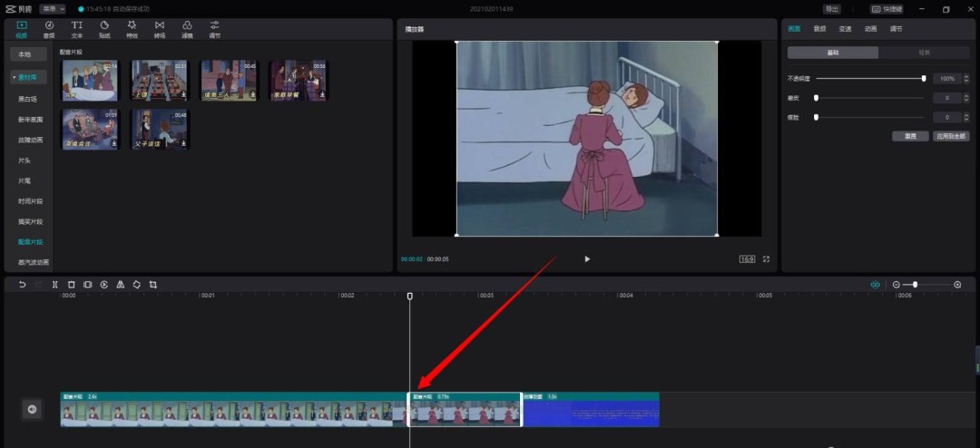Open the 转场 transitions panel
The image size is (980, 448).
point(160,29)
